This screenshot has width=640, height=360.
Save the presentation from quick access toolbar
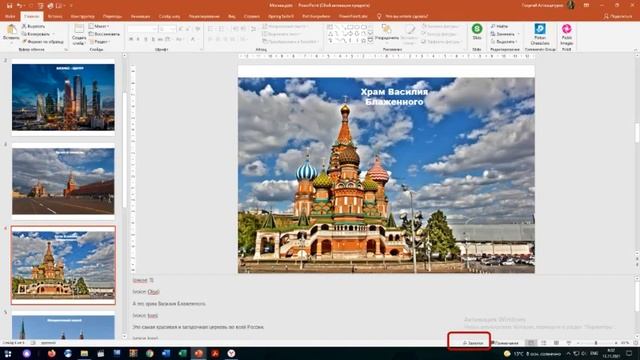[x=9, y=6]
